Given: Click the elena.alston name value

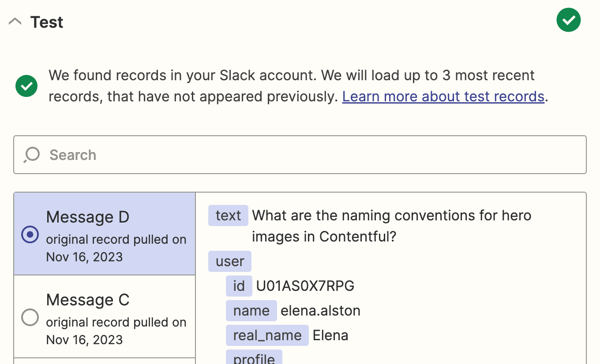Looking at the screenshot, I should 320,311.
